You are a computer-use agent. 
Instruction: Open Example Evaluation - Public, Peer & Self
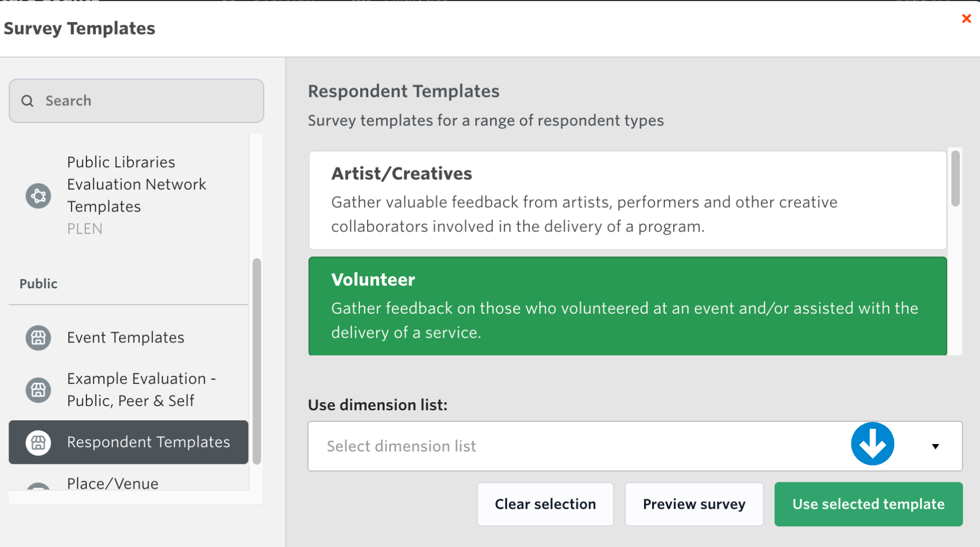(x=141, y=390)
